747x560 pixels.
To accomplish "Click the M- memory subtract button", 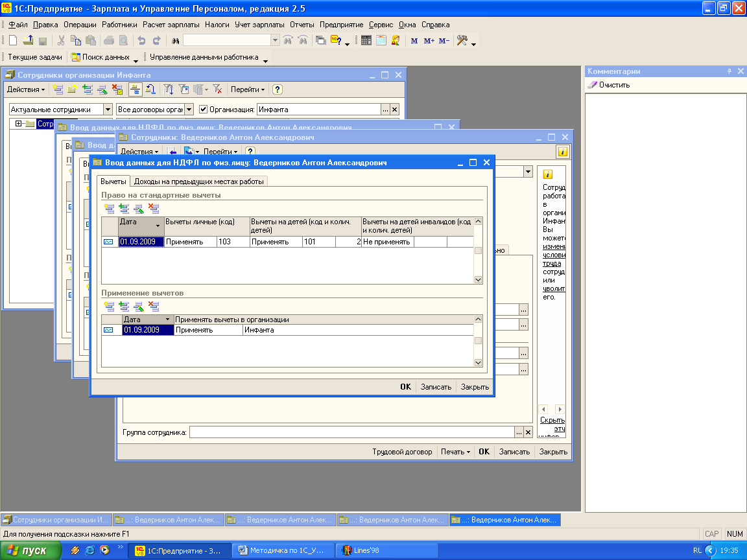I will [x=444, y=41].
